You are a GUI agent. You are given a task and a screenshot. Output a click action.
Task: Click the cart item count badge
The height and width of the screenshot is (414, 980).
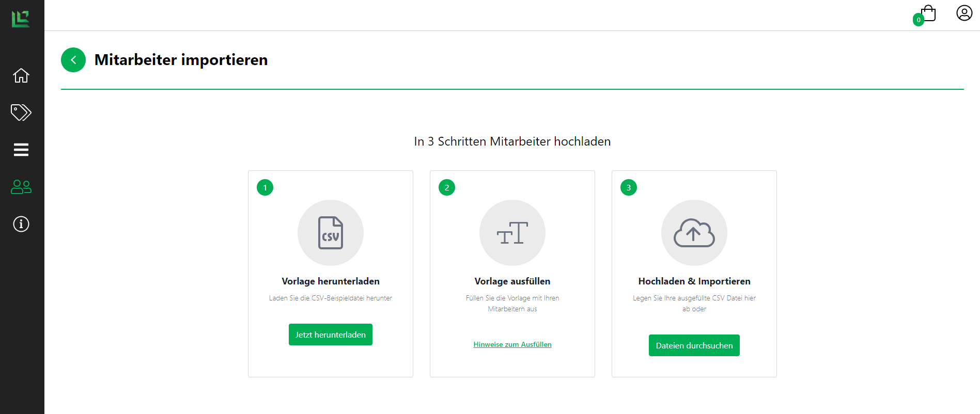tap(919, 20)
